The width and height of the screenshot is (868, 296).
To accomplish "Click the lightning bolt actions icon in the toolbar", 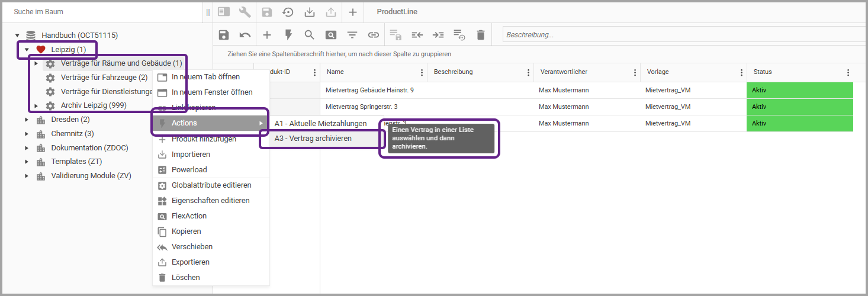I will click(288, 35).
